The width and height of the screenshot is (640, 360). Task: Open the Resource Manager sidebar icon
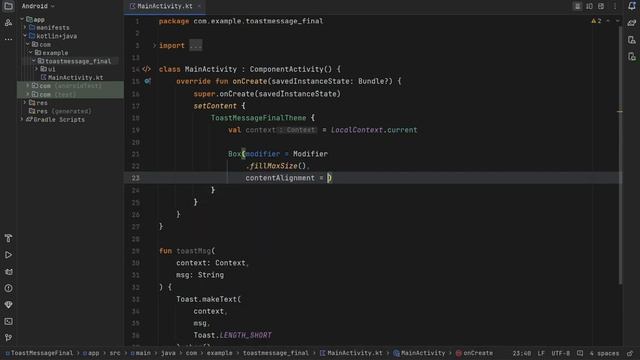point(8,23)
